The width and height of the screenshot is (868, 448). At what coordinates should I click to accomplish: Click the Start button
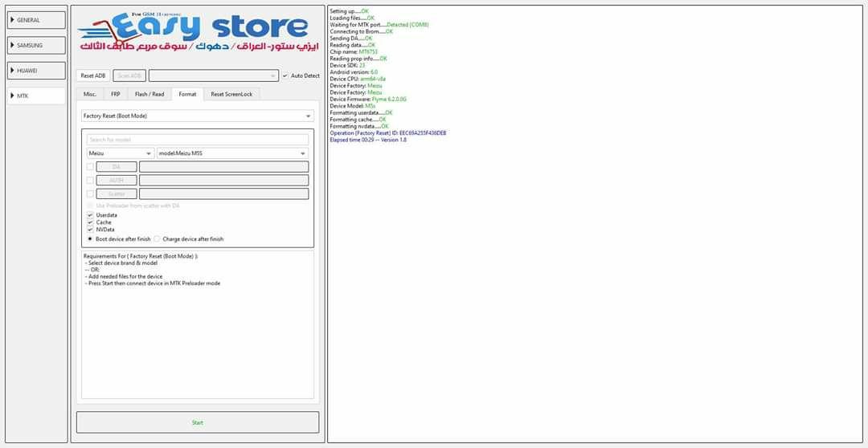[x=197, y=422]
